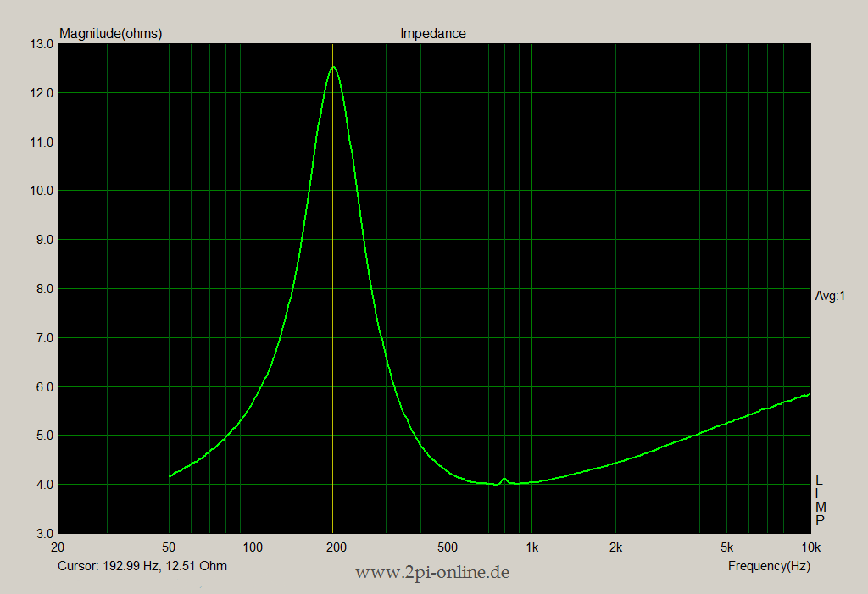Image resolution: width=868 pixels, height=594 pixels.
Task: Click the yellow cursor line at 193 Hz
Action: (x=332, y=288)
